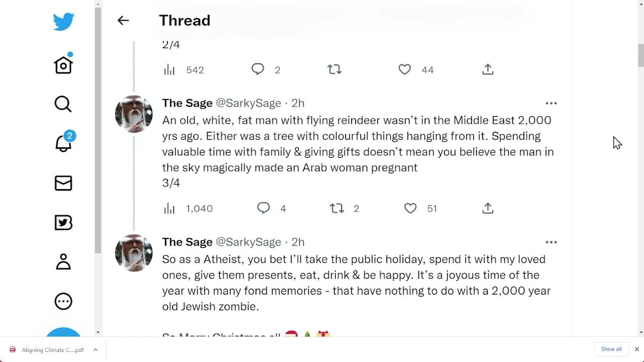The height and width of the screenshot is (362, 644).
Task: Open the Explore search icon
Action: [x=63, y=104]
